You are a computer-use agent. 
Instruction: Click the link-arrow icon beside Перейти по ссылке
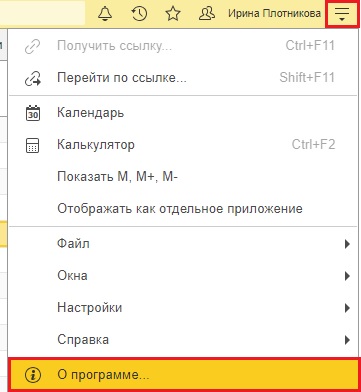(x=33, y=79)
